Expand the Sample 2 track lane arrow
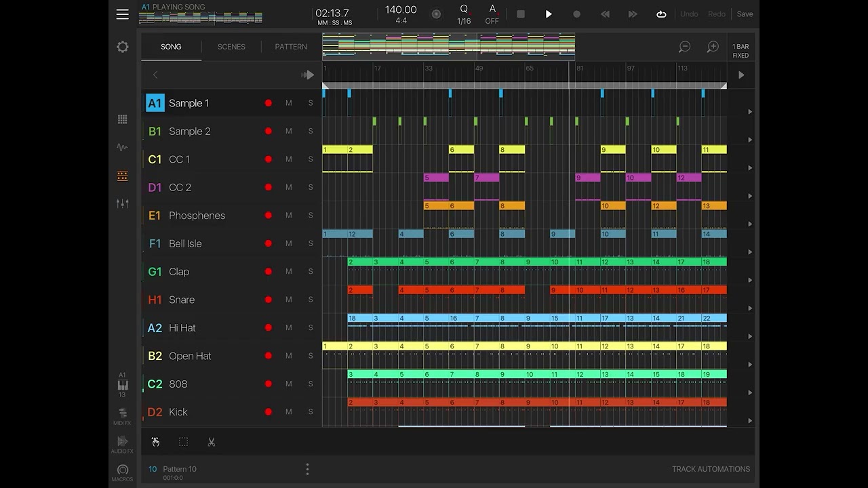The width and height of the screenshot is (868, 488). coord(750,140)
